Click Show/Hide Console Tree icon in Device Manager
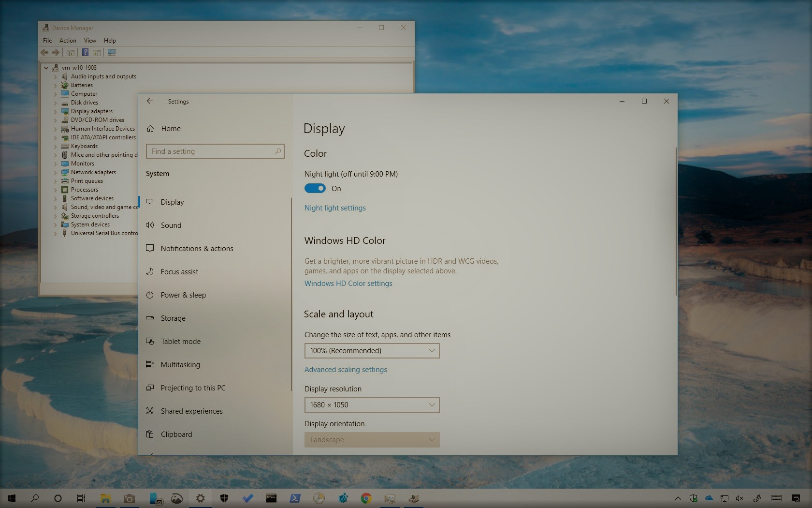 pyautogui.click(x=71, y=52)
